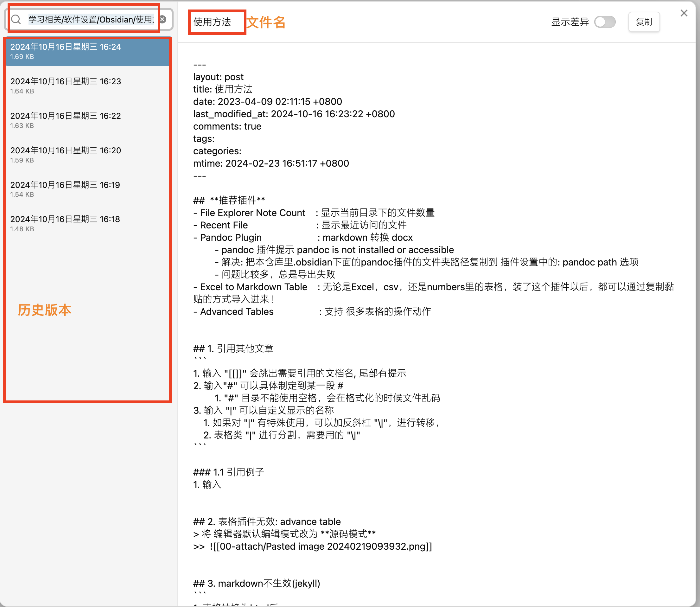700x607 pixels.
Task: Click the last_modified_at line
Action: pos(294,114)
